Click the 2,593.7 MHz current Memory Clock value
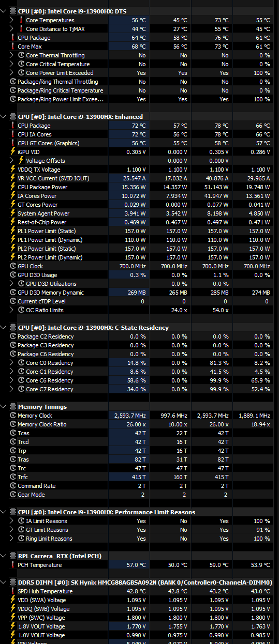The width and height of the screenshot is (279, 644). pos(130,416)
